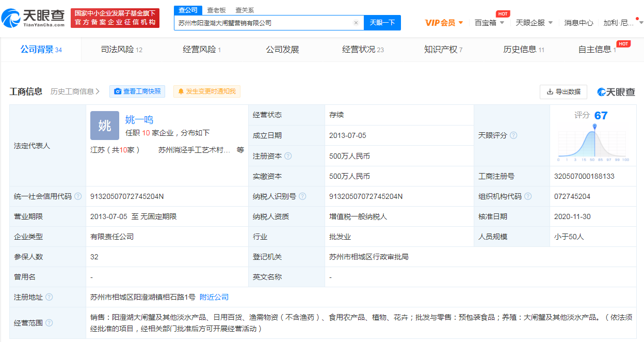Click the TianYanCha logo at top left
This screenshot has height=342, width=644.
34,18
